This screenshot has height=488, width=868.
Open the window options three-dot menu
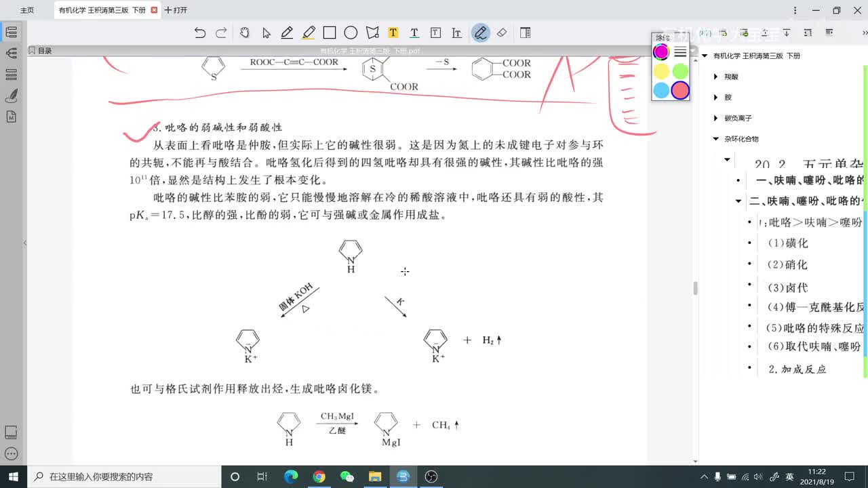[795, 10]
